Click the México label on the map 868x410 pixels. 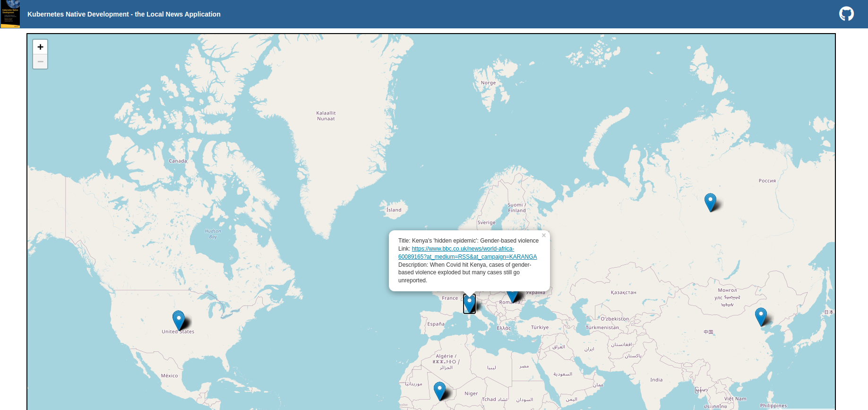pyautogui.click(x=169, y=376)
